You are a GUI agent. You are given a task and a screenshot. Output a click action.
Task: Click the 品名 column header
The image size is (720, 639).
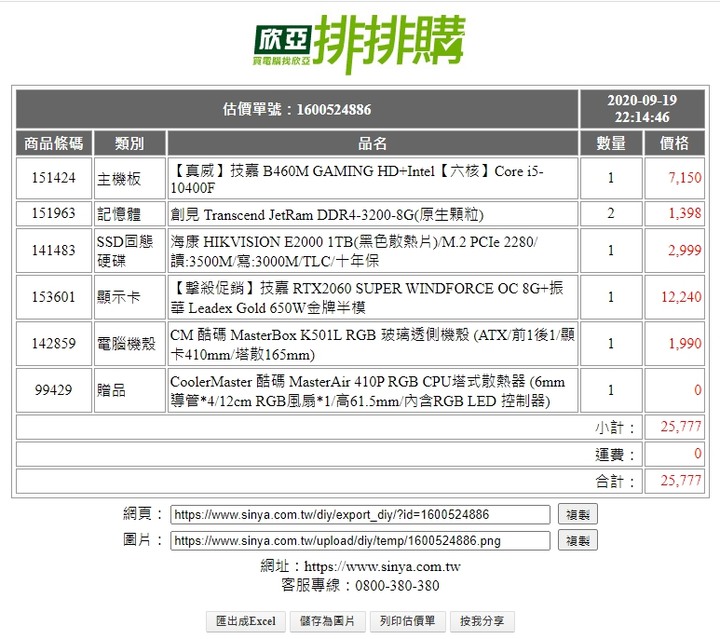(x=372, y=143)
